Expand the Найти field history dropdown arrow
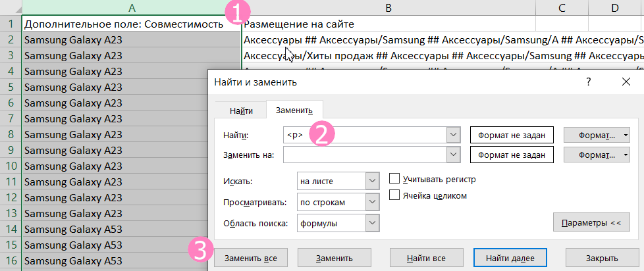This screenshot has width=644, height=271. 454,135
